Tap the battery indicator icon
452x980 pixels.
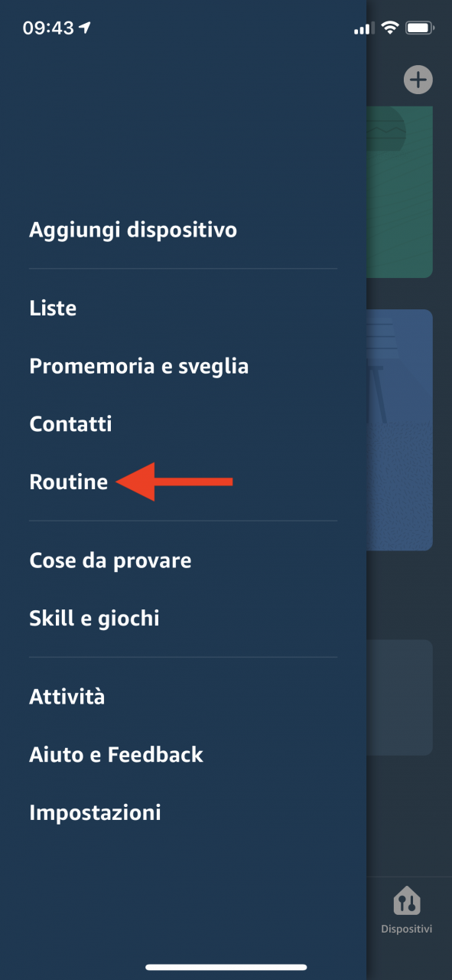point(421,28)
